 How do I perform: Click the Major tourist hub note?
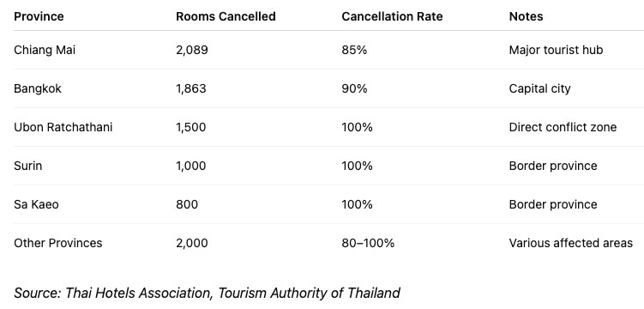[556, 50]
